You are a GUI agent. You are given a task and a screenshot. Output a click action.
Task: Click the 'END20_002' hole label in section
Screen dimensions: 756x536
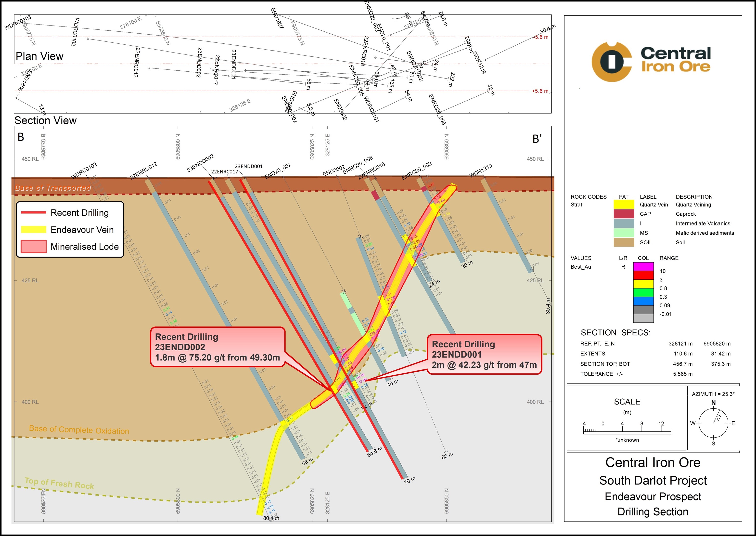(x=278, y=171)
